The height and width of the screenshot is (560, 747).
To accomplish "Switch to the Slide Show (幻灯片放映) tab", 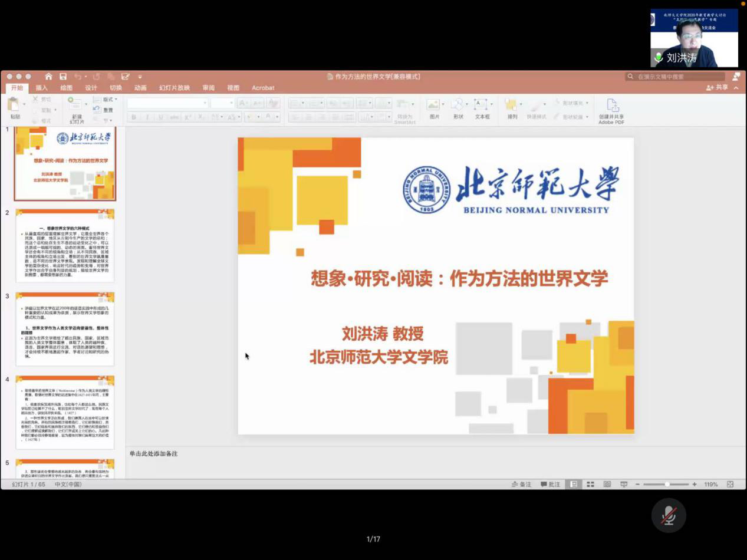I will [174, 88].
